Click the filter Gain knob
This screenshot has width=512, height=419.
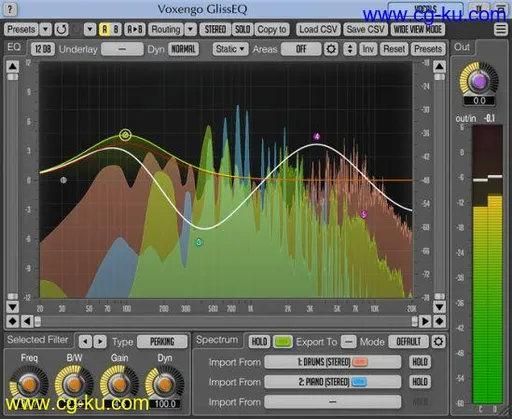(119, 384)
